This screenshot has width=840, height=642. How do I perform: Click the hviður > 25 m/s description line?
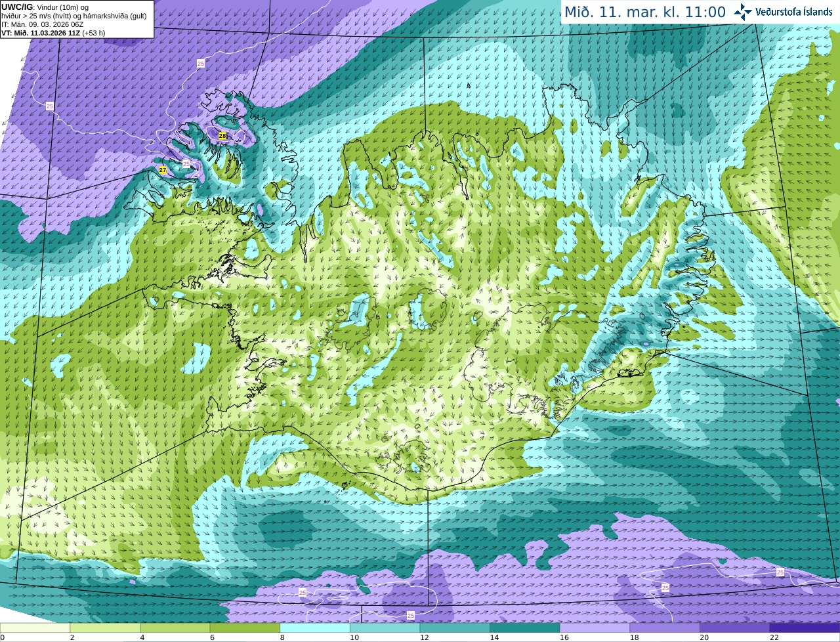74,16
